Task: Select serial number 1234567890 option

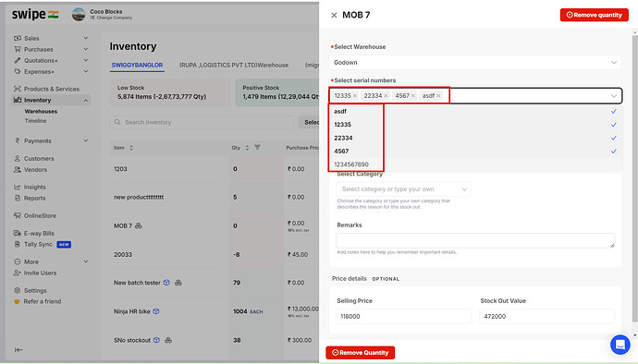Action: 475,164
